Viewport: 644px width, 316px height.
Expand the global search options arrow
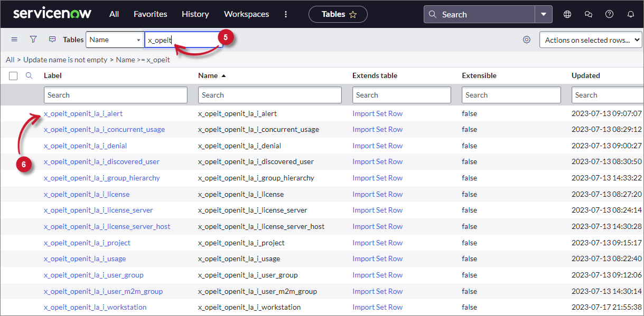point(543,14)
